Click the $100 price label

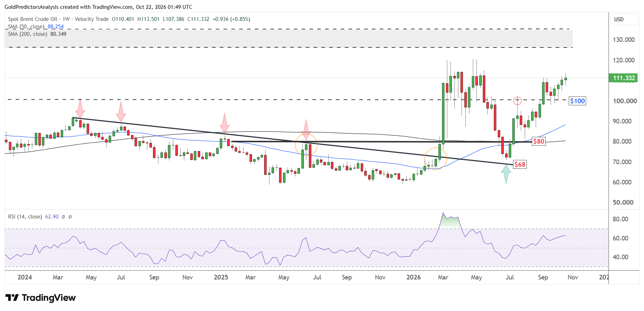(x=577, y=101)
